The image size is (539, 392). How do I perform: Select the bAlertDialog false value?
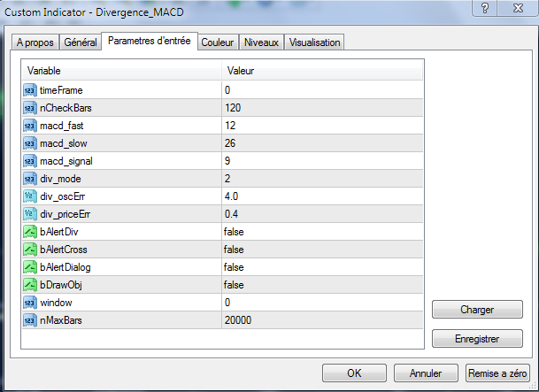coord(322,266)
